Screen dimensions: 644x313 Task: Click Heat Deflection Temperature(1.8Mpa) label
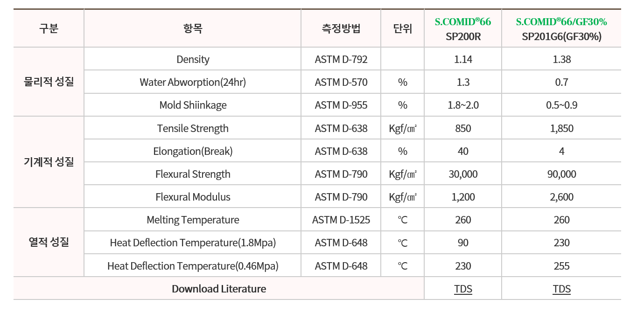193,243
